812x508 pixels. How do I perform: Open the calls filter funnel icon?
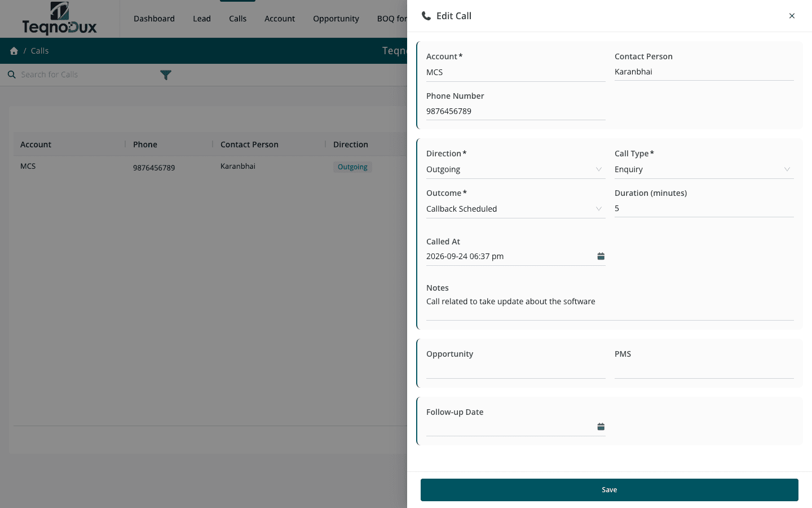coord(166,75)
